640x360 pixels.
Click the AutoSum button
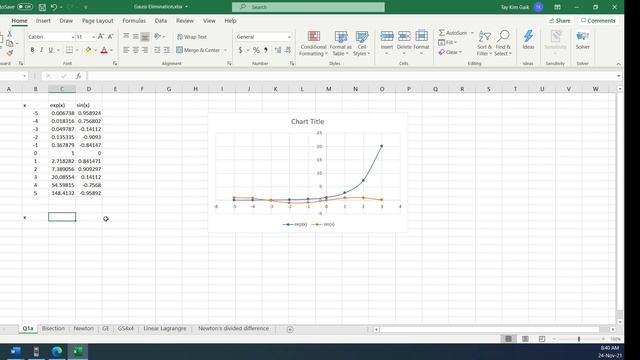pos(453,33)
